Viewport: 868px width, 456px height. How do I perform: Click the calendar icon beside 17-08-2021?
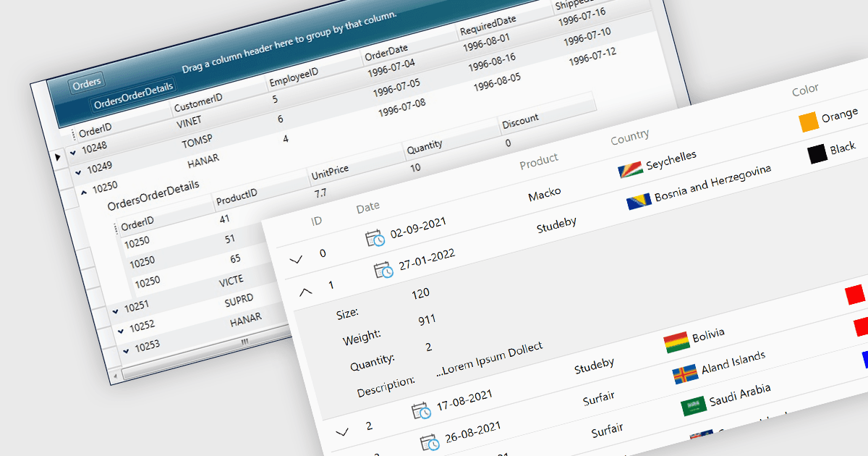[421, 410]
